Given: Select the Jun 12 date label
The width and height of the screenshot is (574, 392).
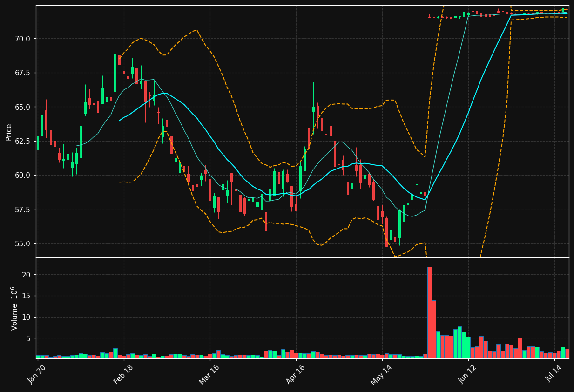Looking at the screenshot, I should tap(467, 374).
